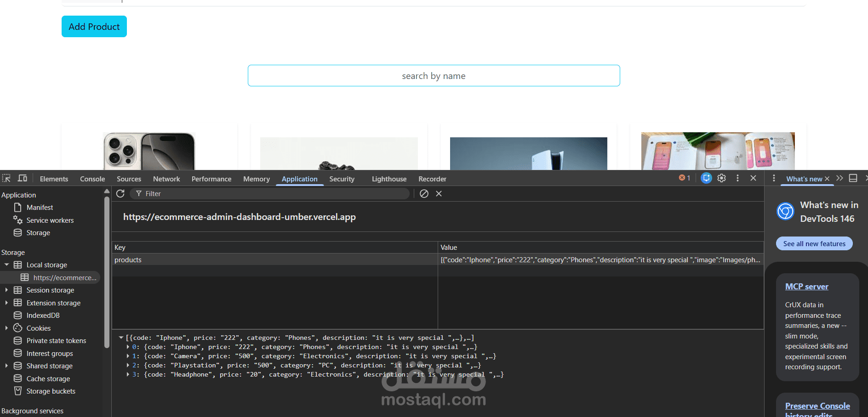
Task: Clear all storage entries with the block icon
Action: click(x=424, y=194)
